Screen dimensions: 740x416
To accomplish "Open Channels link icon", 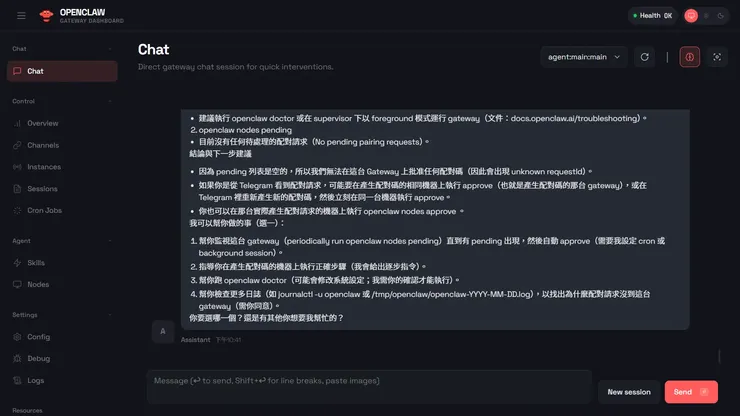I will pos(17,145).
